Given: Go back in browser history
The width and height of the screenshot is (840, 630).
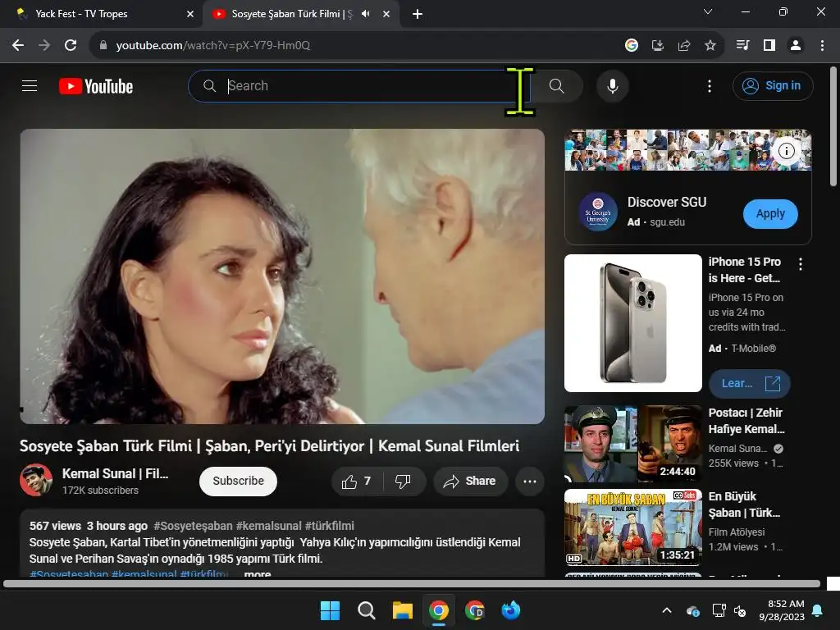Looking at the screenshot, I should 18,45.
